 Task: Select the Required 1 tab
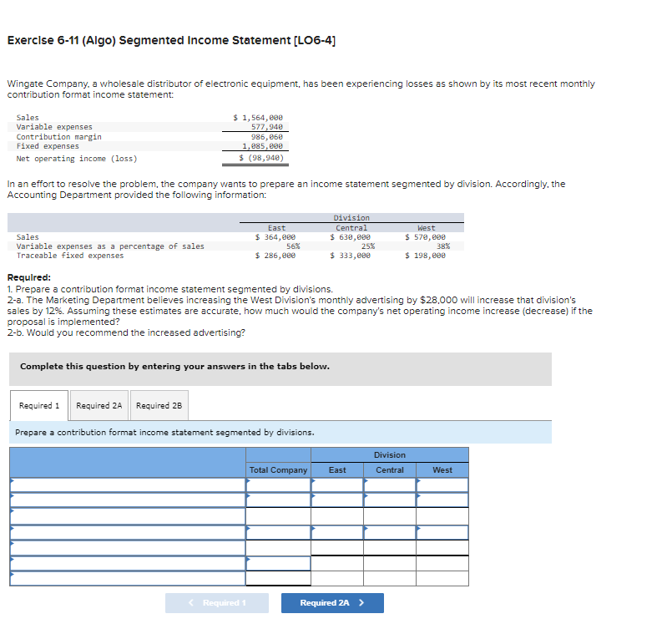38,405
